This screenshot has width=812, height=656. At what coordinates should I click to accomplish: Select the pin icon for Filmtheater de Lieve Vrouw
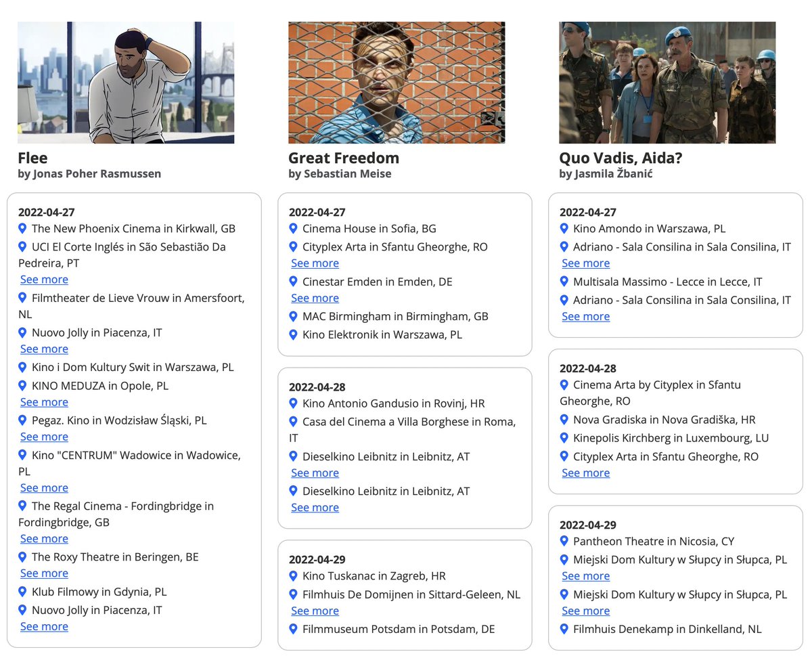point(22,298)
